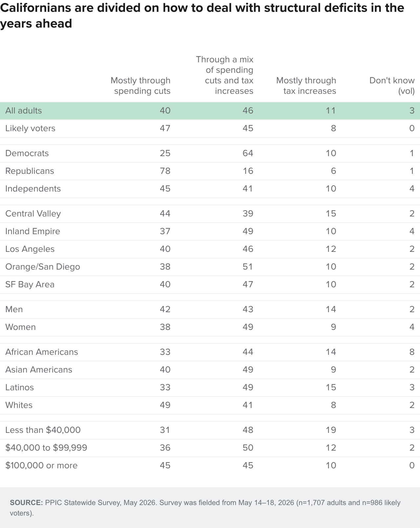Click the '$100,000 or more' row label
The image size is (420, 528).
tap(41, 465)
